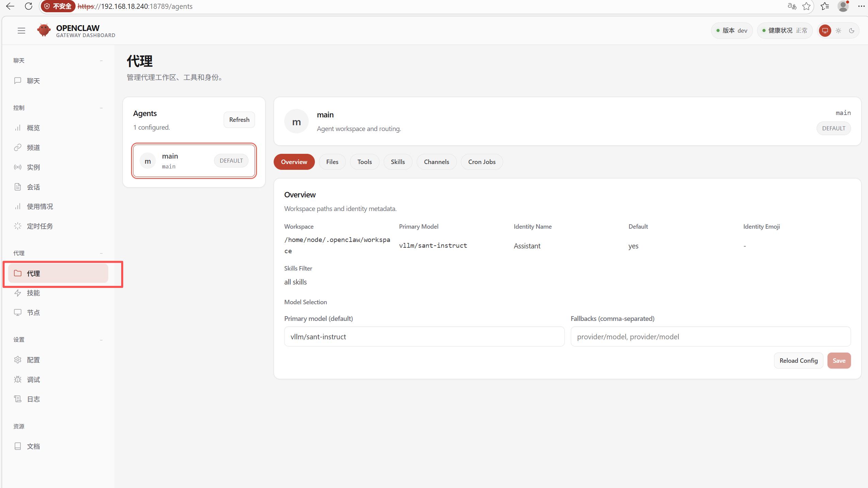Switch to the Tools tab
868x488 pixels.
click(364, 162)
